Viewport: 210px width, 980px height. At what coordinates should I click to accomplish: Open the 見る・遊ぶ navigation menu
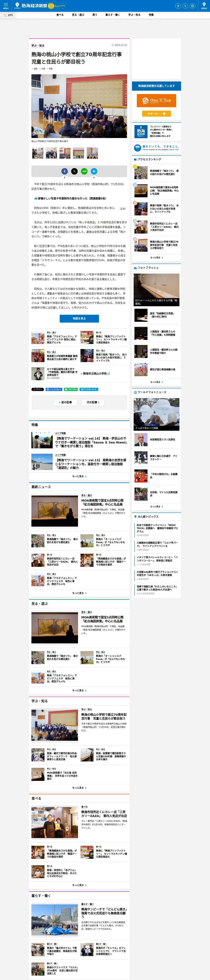coord(78,15)
